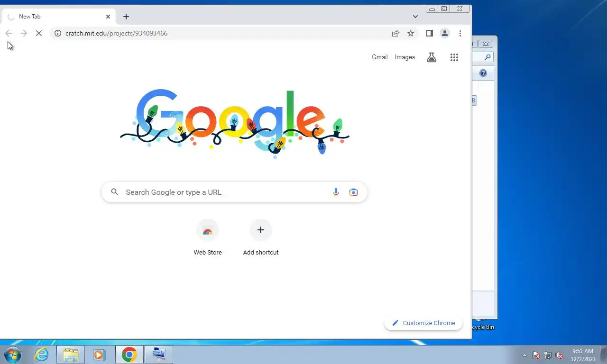
Task: Open the taskbar clock showing 9:51 AM
Action: click(583, 355)
